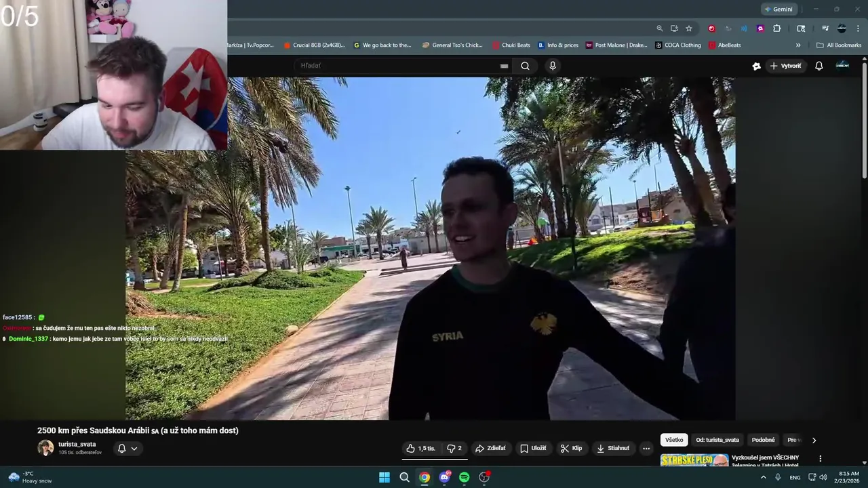The width and height of the screenshot is (868, 488).
Task: Open the Post Malone | Drake... bookmark
Action: (616, 45)
